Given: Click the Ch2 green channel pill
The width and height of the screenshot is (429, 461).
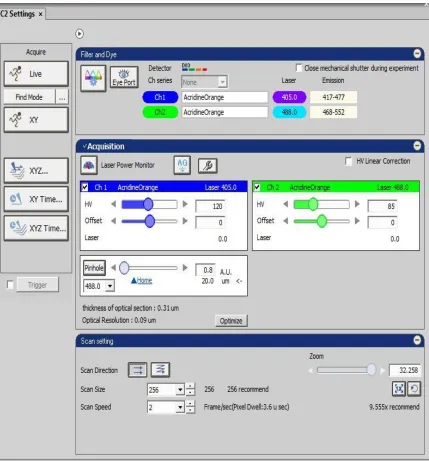Looking at the screenshot, I should coord(160,112).
